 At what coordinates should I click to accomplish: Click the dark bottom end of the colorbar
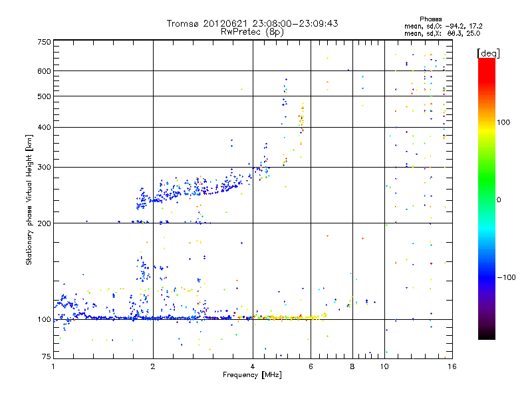pos(487,334)
